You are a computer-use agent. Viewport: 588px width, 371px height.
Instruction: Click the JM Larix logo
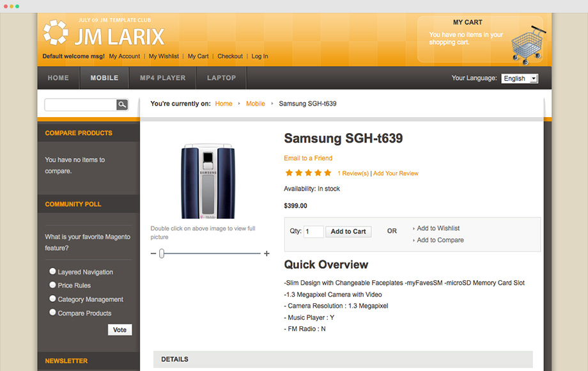click(104, 33)
